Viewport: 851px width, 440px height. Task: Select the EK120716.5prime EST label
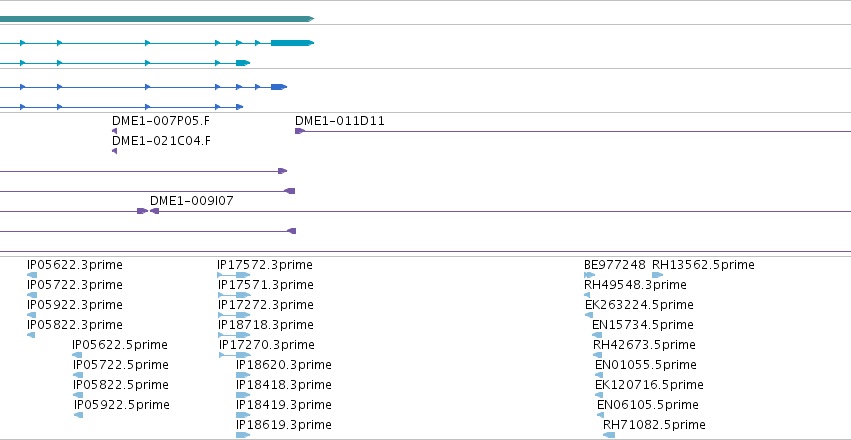[x=649, y=385]
